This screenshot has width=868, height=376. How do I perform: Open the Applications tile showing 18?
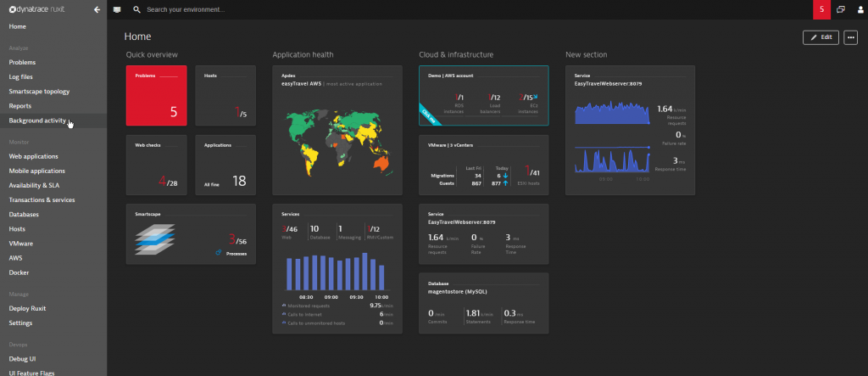click(225, 165)
